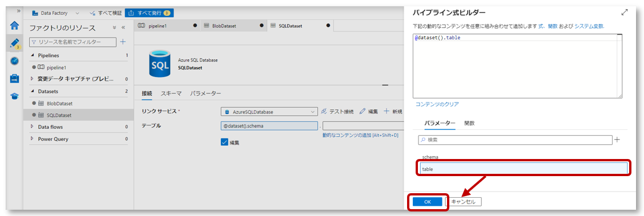Viewport: 644px width, 216px height.
Task: Collapse all resources double-down chevron
Action: pyautogui.click(x=115, y=28)
